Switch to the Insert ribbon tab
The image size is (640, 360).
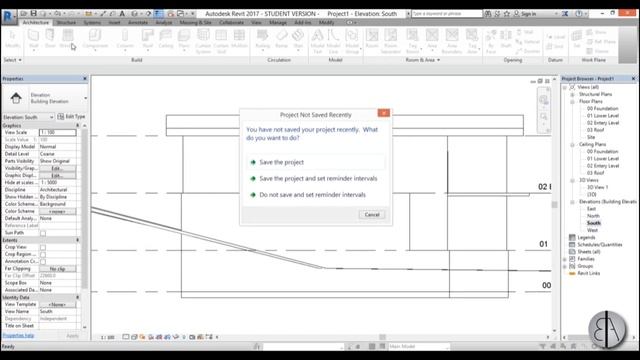tap(114, 22)
